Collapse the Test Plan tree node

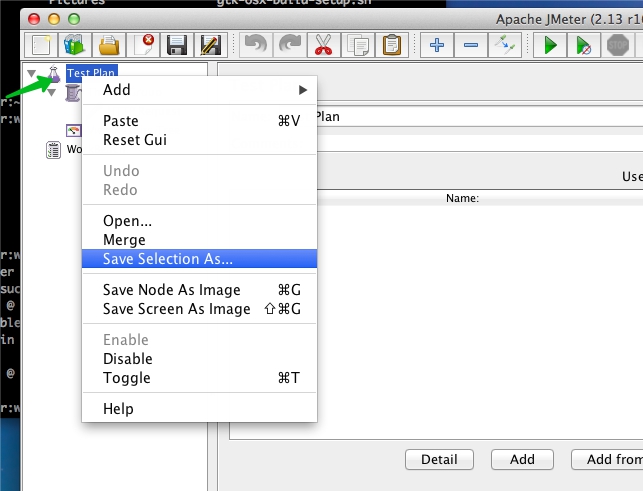pos(31,74)
